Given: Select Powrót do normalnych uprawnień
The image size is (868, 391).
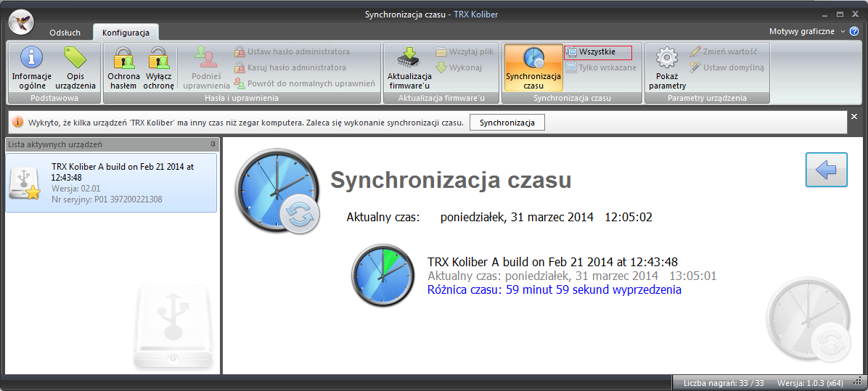Looking at the screenshot, I should click(305, 83).
